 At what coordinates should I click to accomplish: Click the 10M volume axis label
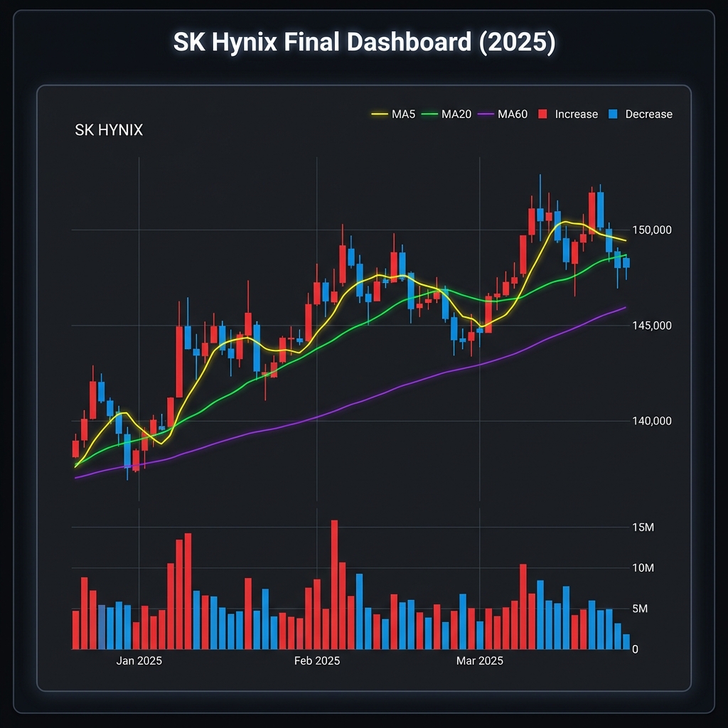coord(643,568)
